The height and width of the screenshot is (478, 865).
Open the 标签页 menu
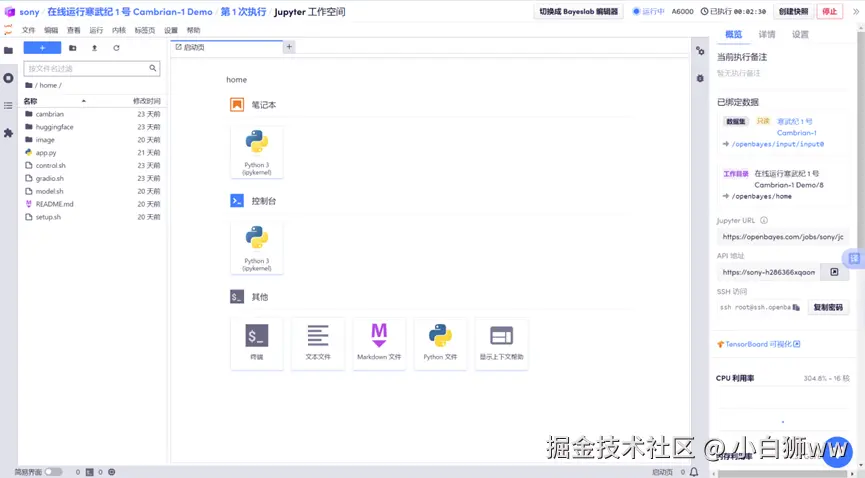click(x=145, y=30)
